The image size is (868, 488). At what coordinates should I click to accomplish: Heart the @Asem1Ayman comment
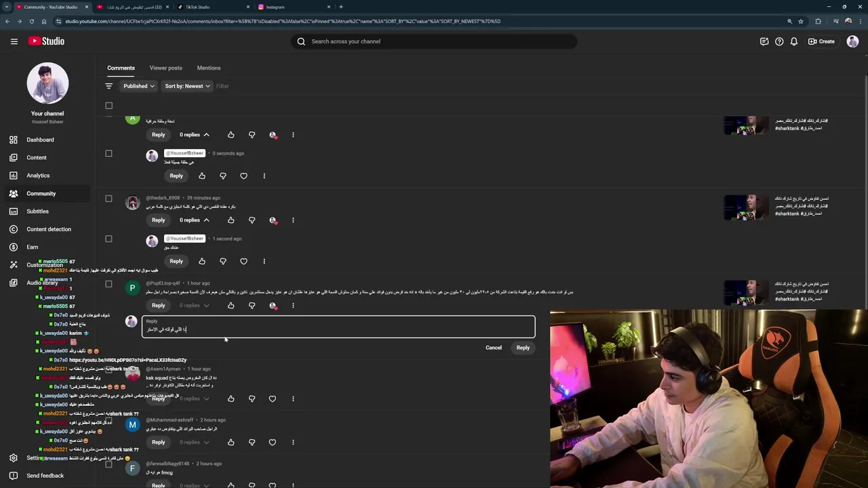[273, 399]
